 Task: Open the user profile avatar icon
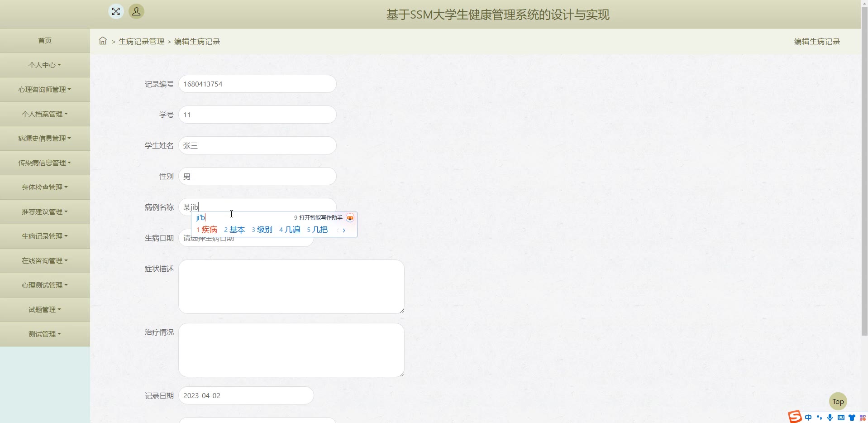pyautogui.click(x=136, y=11)
